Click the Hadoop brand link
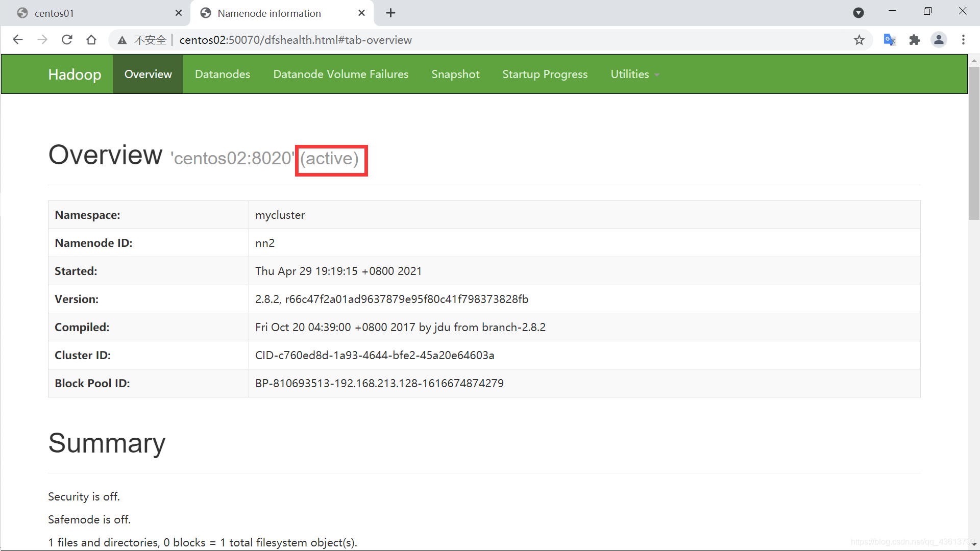Screen dimensions: 980x551 [75, 74]
